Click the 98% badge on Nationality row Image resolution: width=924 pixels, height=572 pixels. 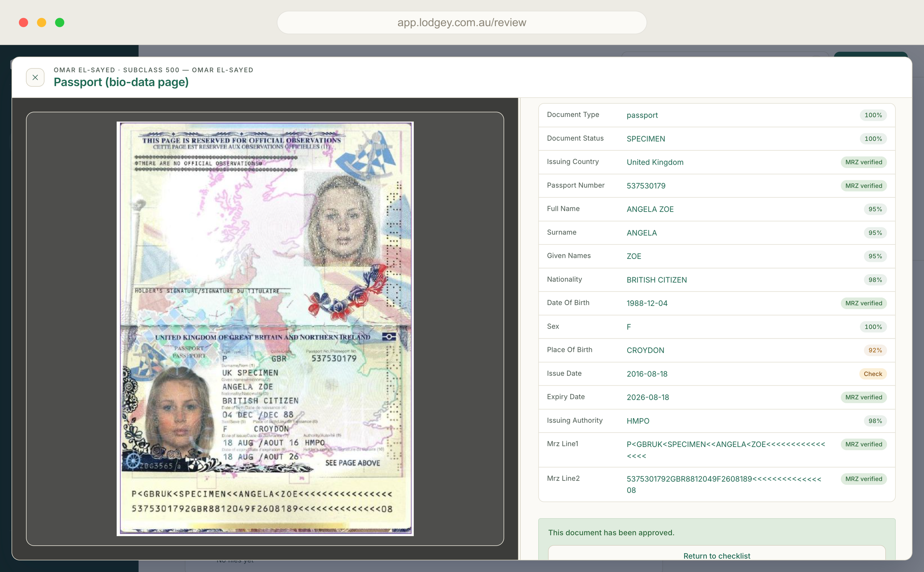[x=875, y=280]
